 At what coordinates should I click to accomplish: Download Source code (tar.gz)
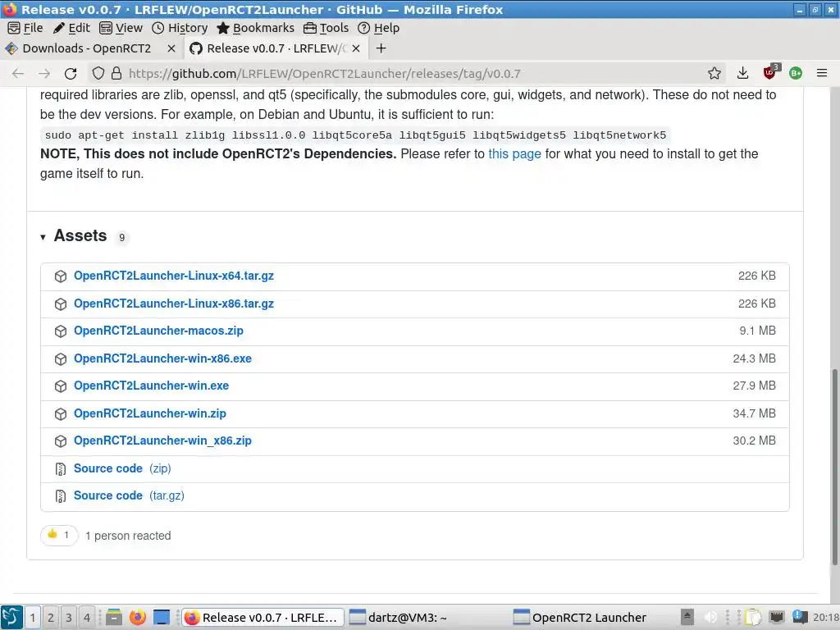[x=129, y=496]
